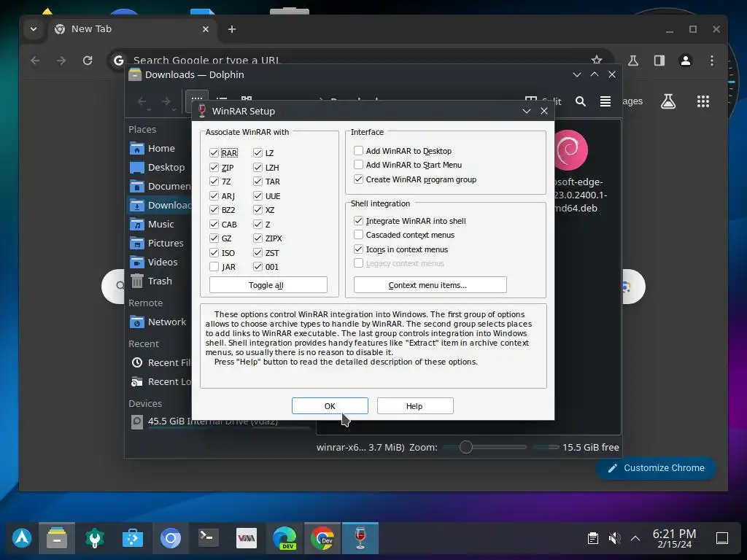This screenshot has width=747, height=560.
Task: Open the clock showing 6:21 PM
Action: tap(674, 538)
